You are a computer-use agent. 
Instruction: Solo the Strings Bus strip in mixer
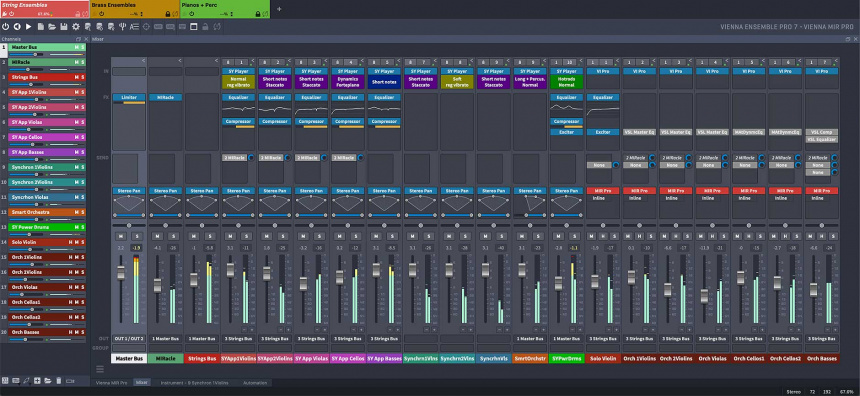coord(209,236)
